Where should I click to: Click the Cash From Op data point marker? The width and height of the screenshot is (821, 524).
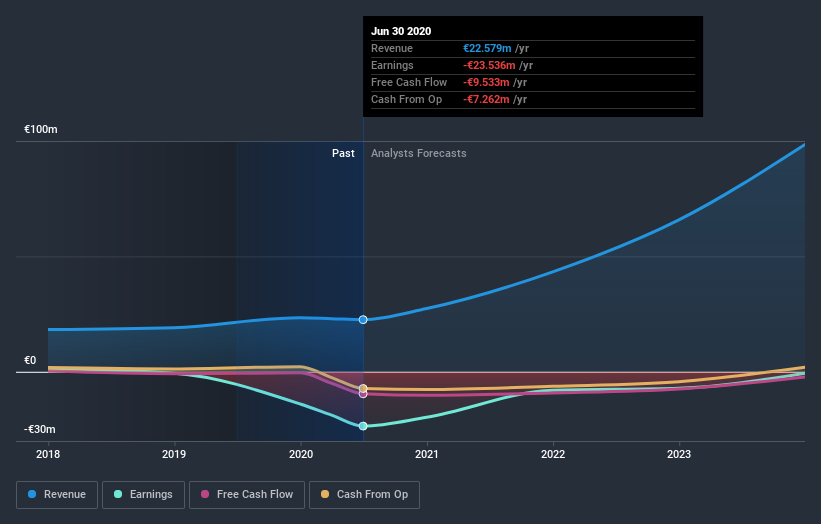pos(363,388)
